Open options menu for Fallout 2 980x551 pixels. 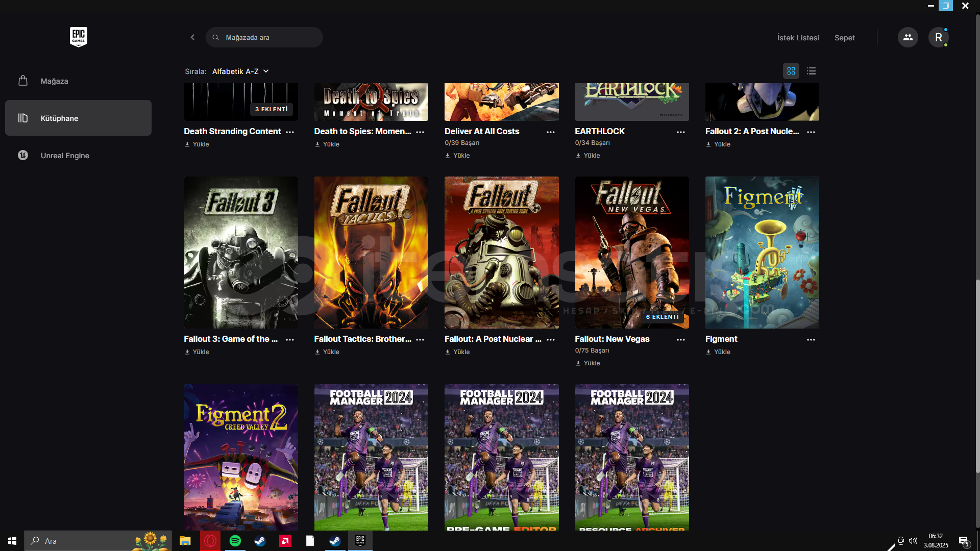tap(811, 132)
